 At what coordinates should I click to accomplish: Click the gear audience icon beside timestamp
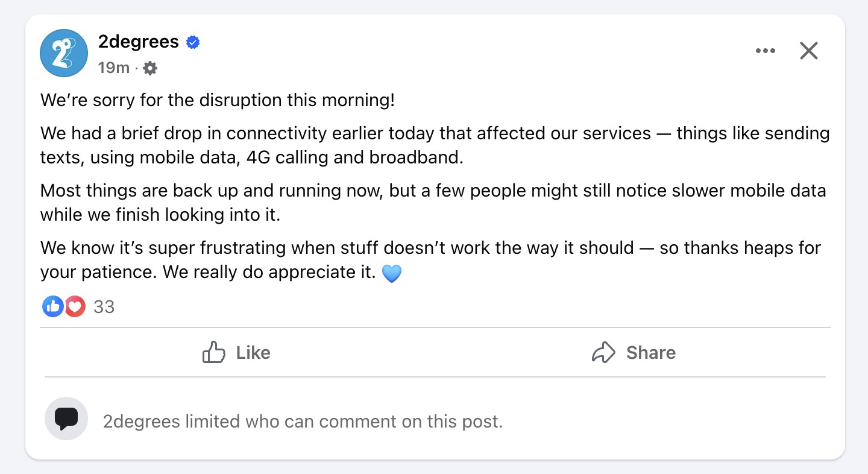coord(150,68)
